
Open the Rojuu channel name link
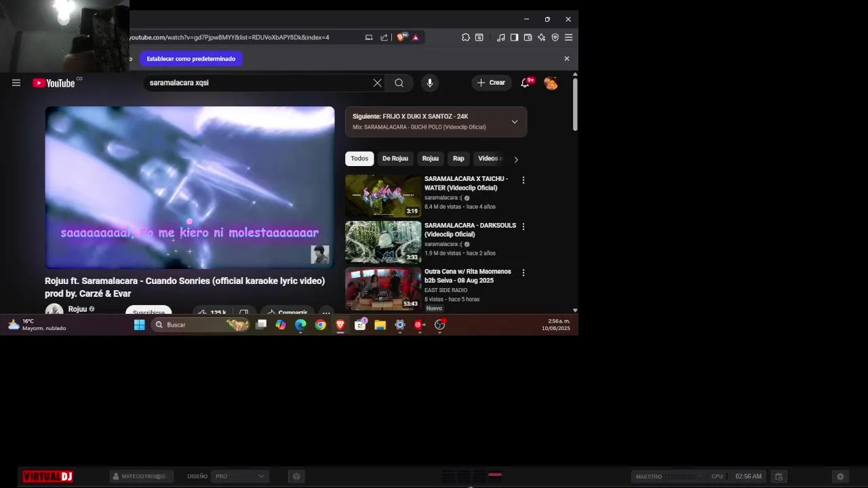pyautogui.click(x=77, y=309)
